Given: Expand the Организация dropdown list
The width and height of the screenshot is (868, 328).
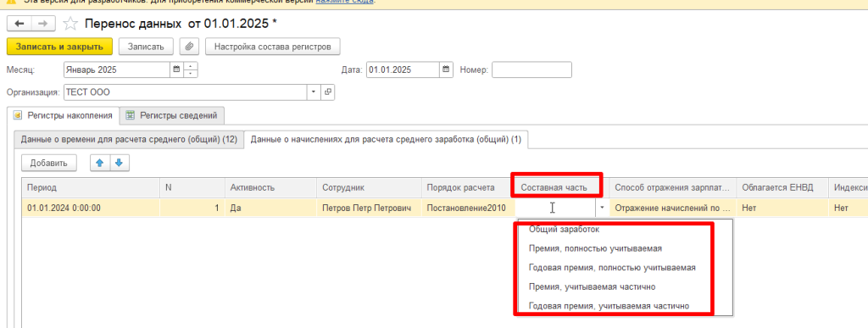Looking at the screenshot, I should pyautogui.click(x=314, y=92).
